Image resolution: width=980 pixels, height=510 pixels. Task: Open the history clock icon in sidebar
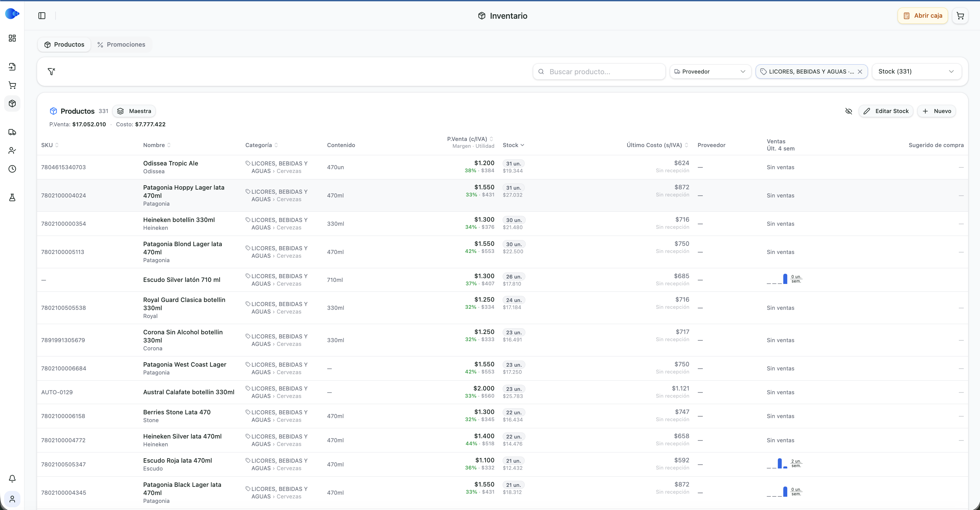[x=12, y=169]
